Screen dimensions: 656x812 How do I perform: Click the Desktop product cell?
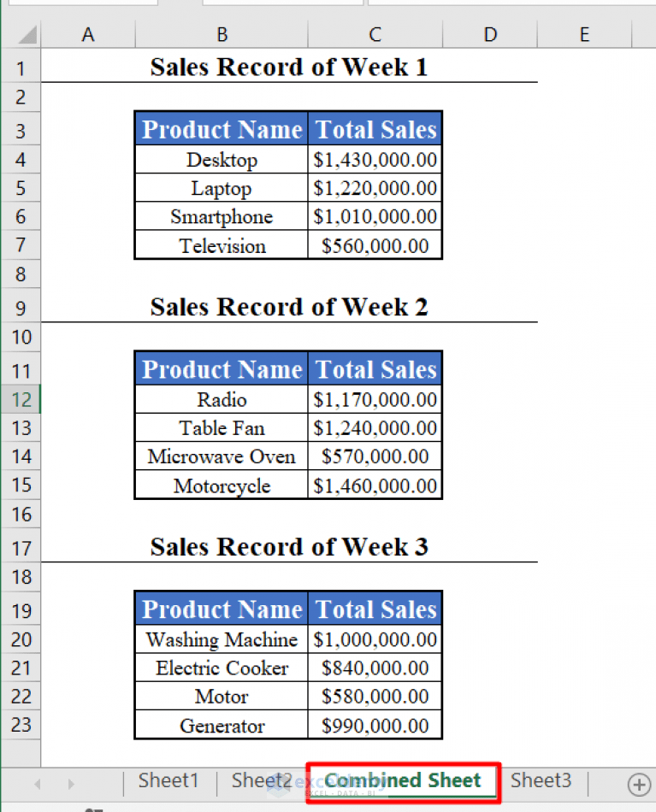tap(222, 160)
